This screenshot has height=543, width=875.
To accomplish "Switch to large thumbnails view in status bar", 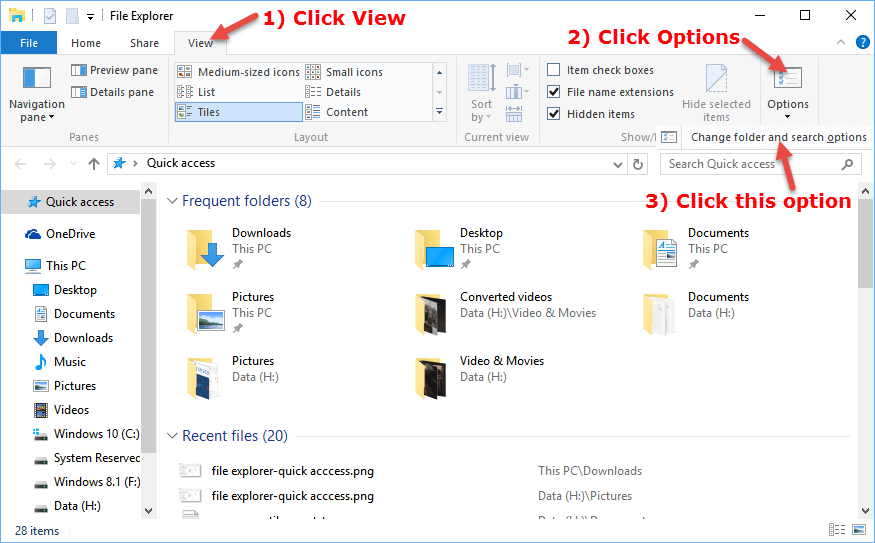I will click(x=859, y=530).
